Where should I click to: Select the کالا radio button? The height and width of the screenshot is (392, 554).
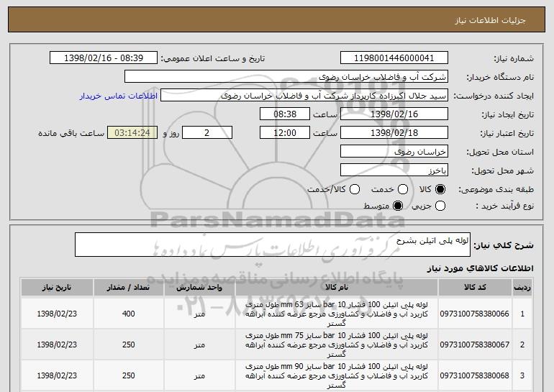pyautogui.click(x=440, y=189)
